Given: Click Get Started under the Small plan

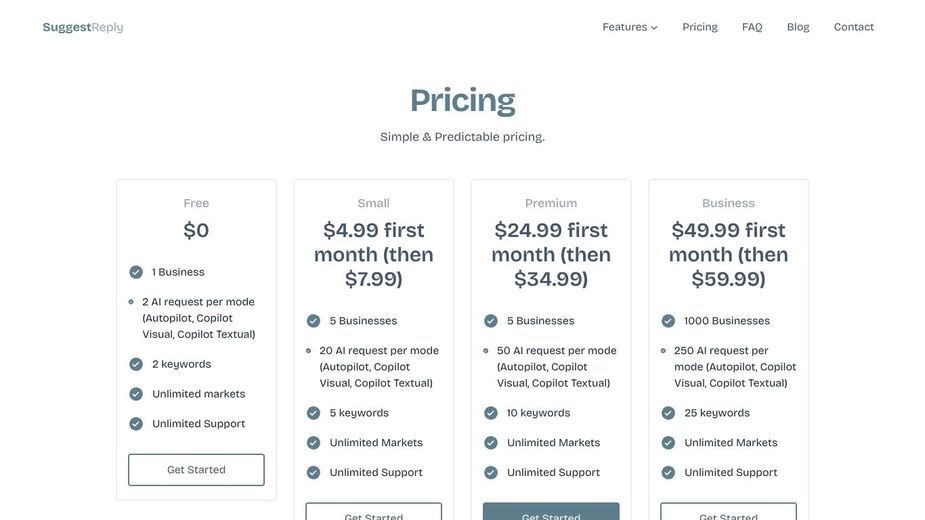Looking at the screenshot, I should pos(373,511).
